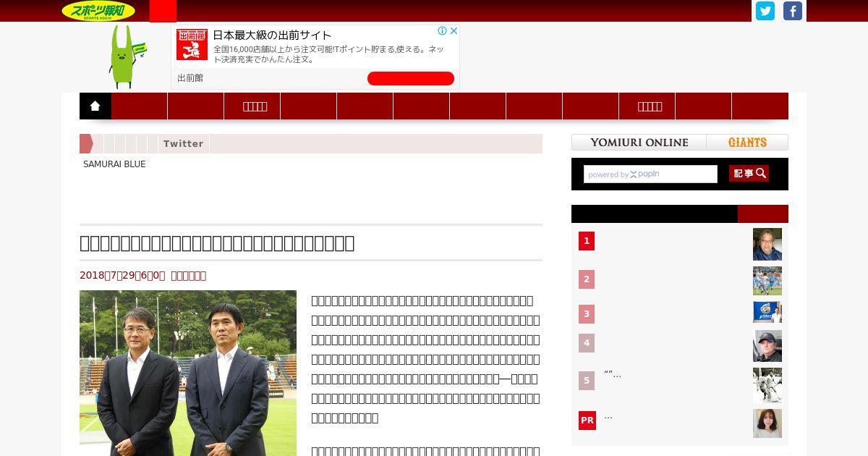Click the ad headline text
868x456 pixels.
tap(272, 35)
